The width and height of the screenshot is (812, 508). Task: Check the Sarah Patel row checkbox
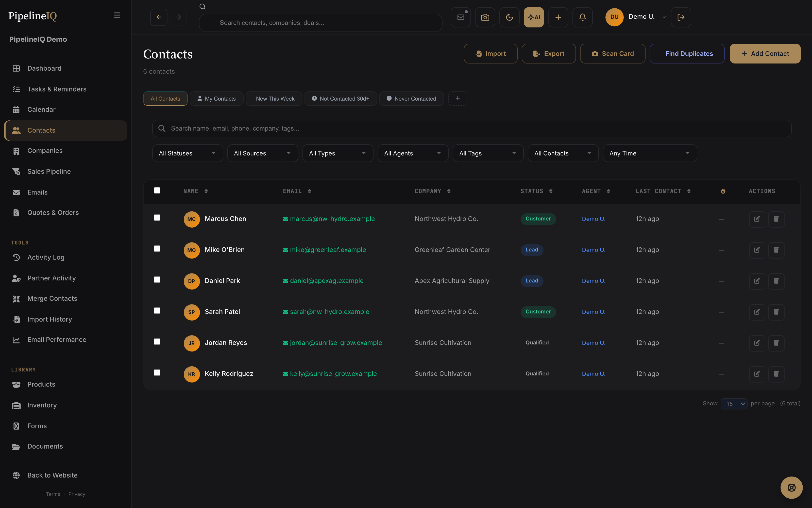point(157,311)
